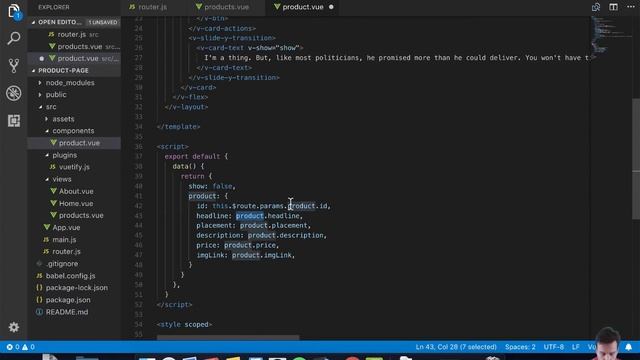Click the unsaved dot on the product.vue tab
Viewport: 640px width, 360px height.
point(331,7)
